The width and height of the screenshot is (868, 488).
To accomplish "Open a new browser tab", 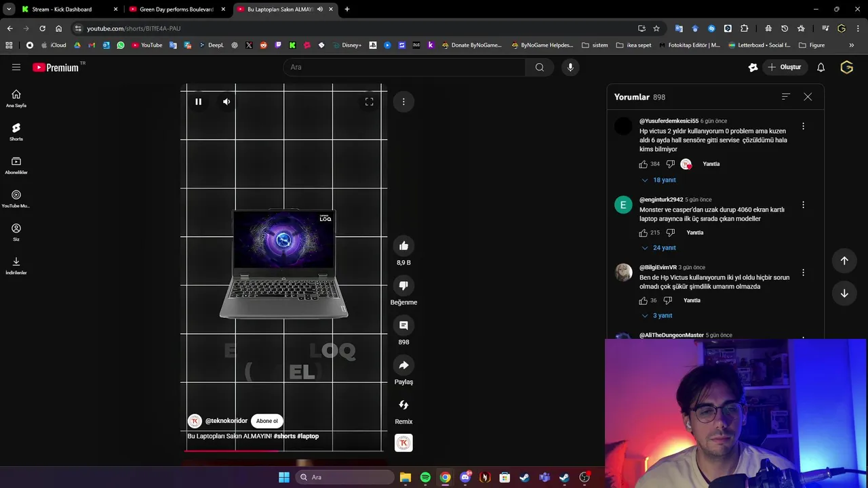I will pos(347,9).
